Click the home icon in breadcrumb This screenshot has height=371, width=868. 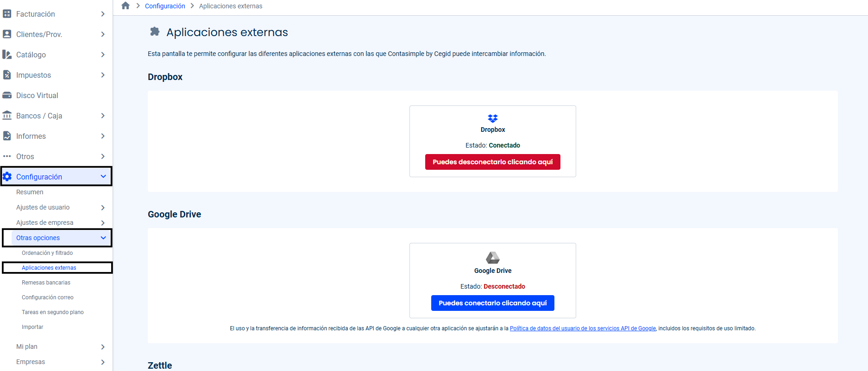(x=126, y=6)
